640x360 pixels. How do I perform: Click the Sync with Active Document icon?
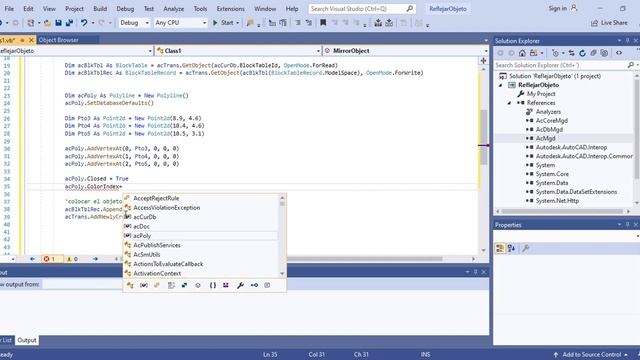pos(571,53)
